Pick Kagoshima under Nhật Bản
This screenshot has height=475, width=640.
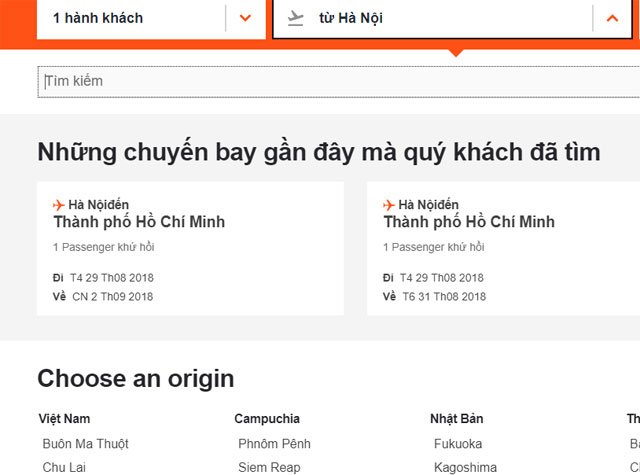click(x=465, y=467)
